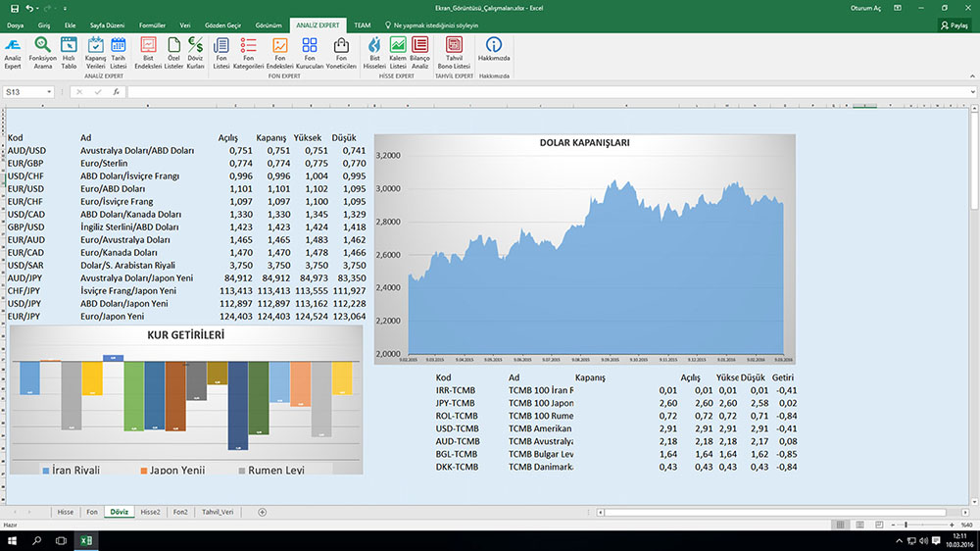The width and height of the screenshot is (980, 551).
Task: Open the Tahvil_Veri worksheet tab
Action: (218, 512)
